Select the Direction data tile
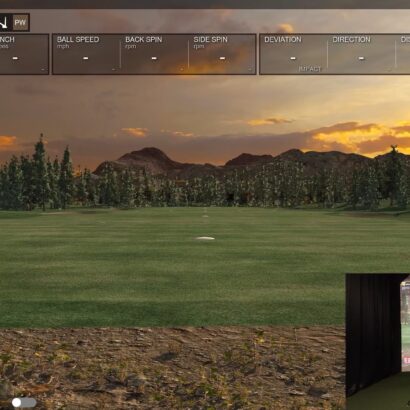This screenshot has width=410, height=410. point(361,54)
